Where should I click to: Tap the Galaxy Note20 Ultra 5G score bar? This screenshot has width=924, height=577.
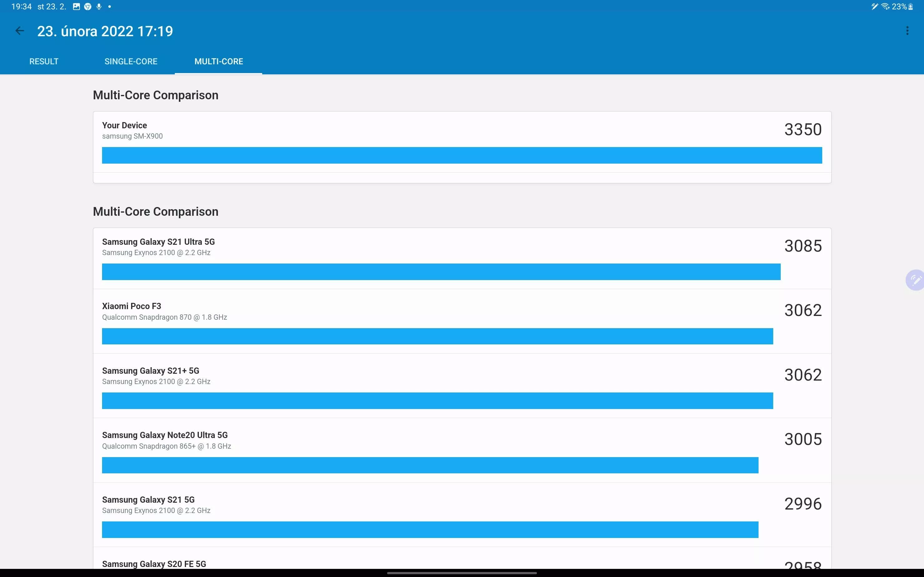point(430,465)
